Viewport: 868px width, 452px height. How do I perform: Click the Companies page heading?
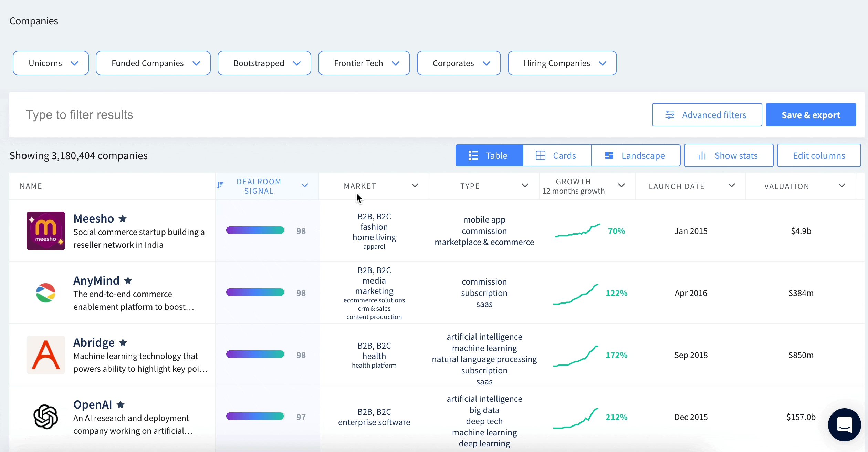coord(34,21)
